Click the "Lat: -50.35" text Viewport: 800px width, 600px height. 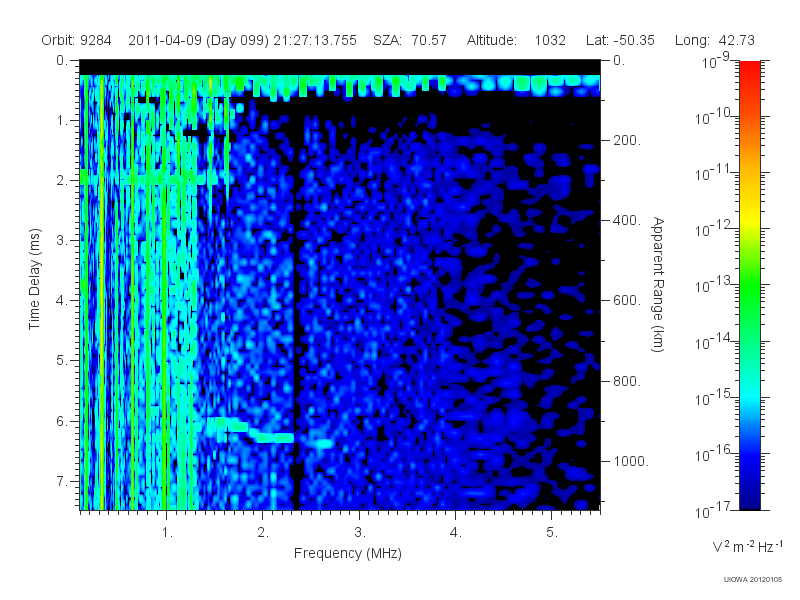(620, 40)
